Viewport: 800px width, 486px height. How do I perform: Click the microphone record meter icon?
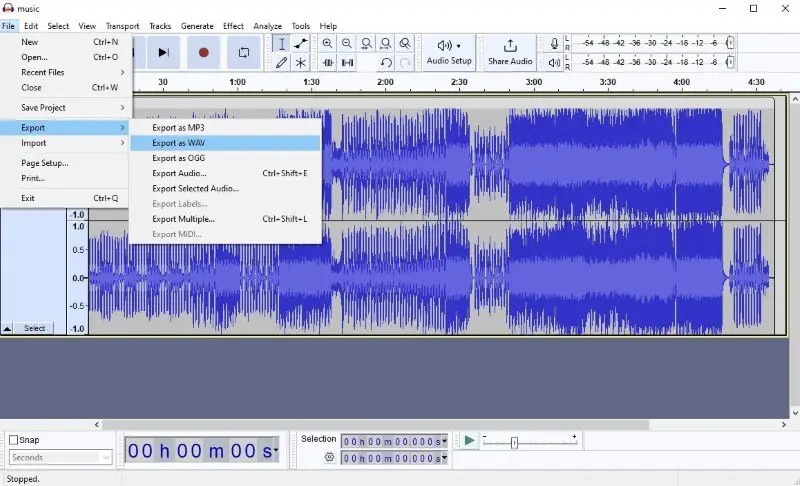tap(554, 43)
